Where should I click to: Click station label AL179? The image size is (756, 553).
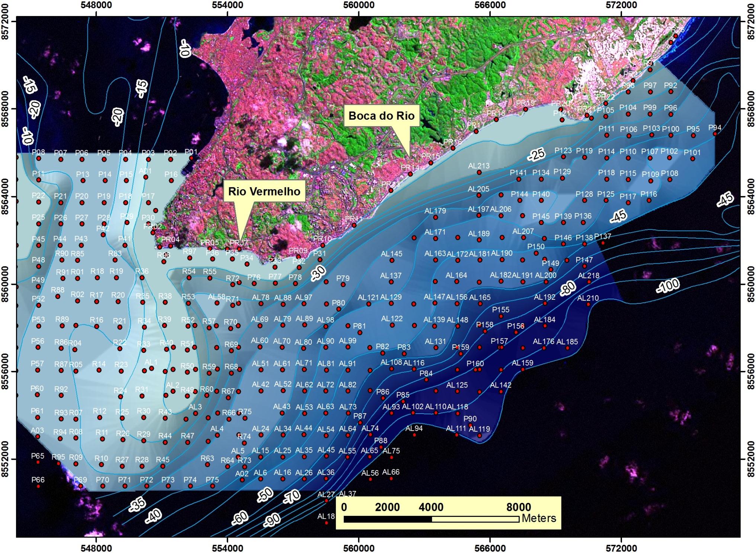pos(435,211)
